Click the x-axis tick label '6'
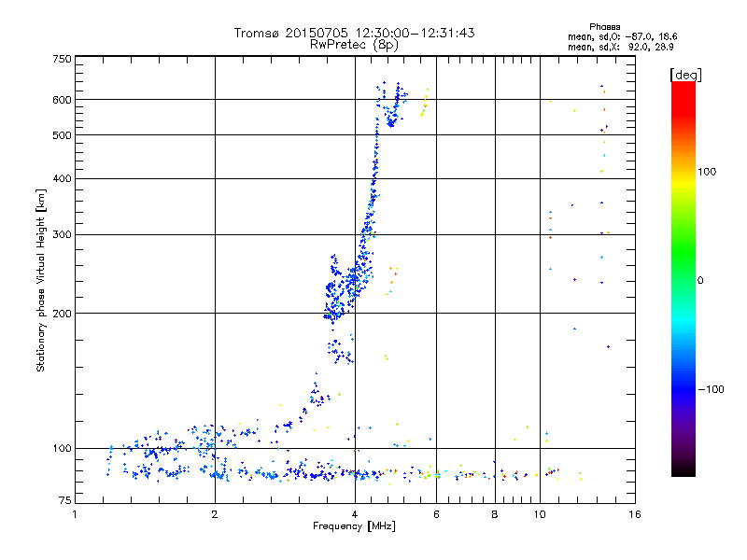The height and width of the screenshot is (560, 747). [x=436, y=514]
